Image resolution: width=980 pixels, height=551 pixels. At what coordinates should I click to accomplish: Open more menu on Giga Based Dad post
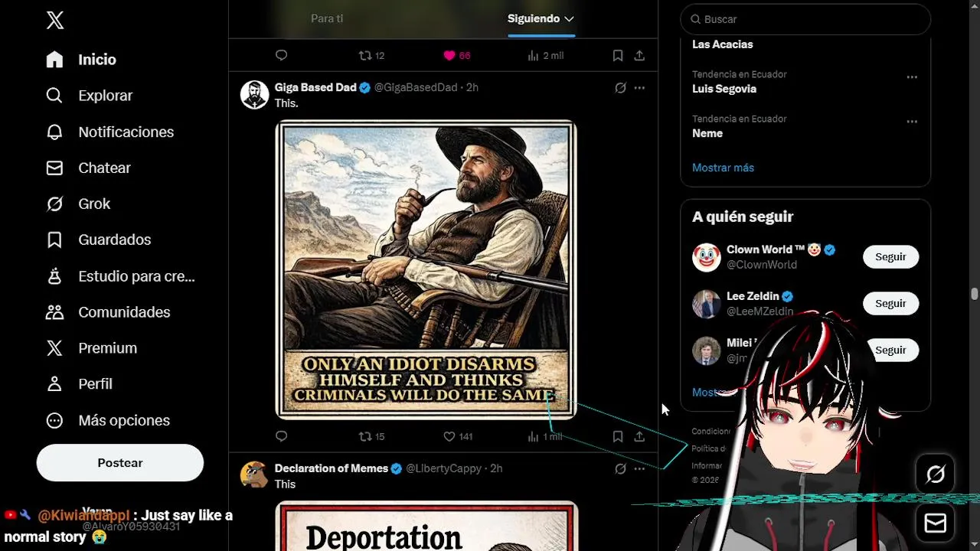tap(639, 88)
